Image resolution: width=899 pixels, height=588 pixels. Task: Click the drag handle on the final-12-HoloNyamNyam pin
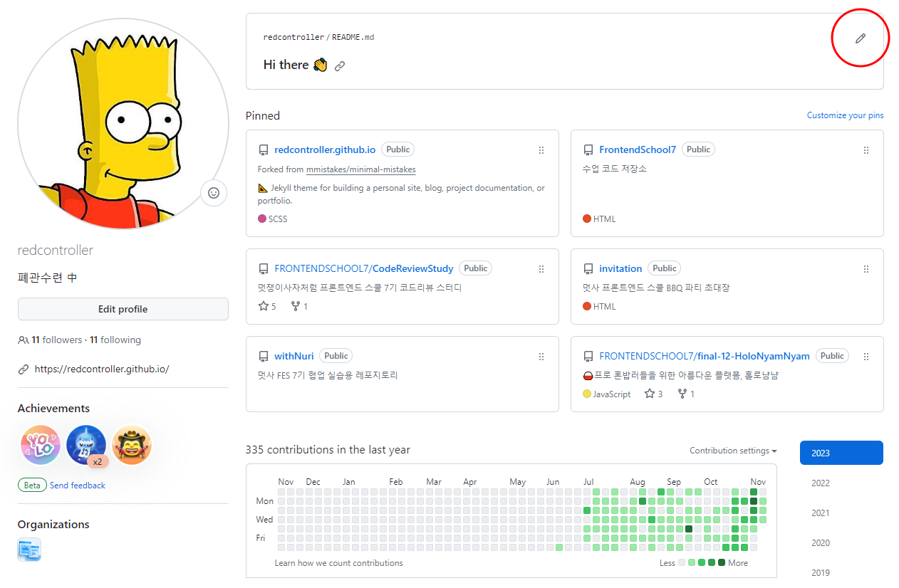[866, 357]
